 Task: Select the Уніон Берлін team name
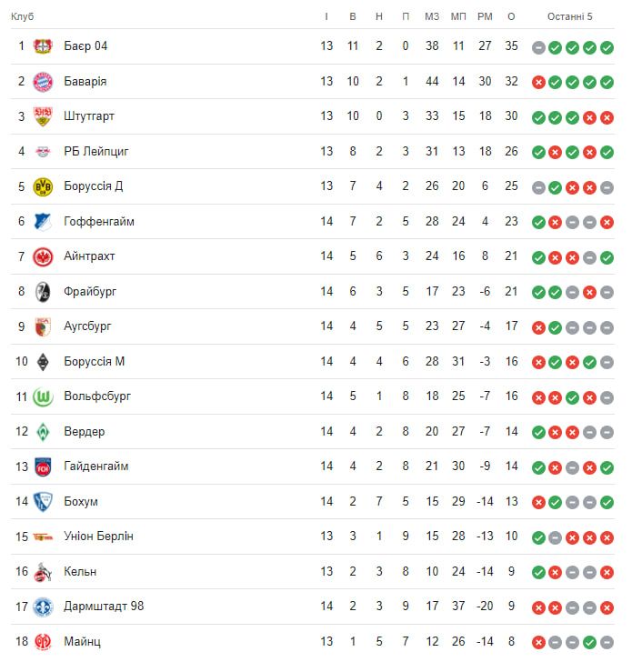point(98,537)
